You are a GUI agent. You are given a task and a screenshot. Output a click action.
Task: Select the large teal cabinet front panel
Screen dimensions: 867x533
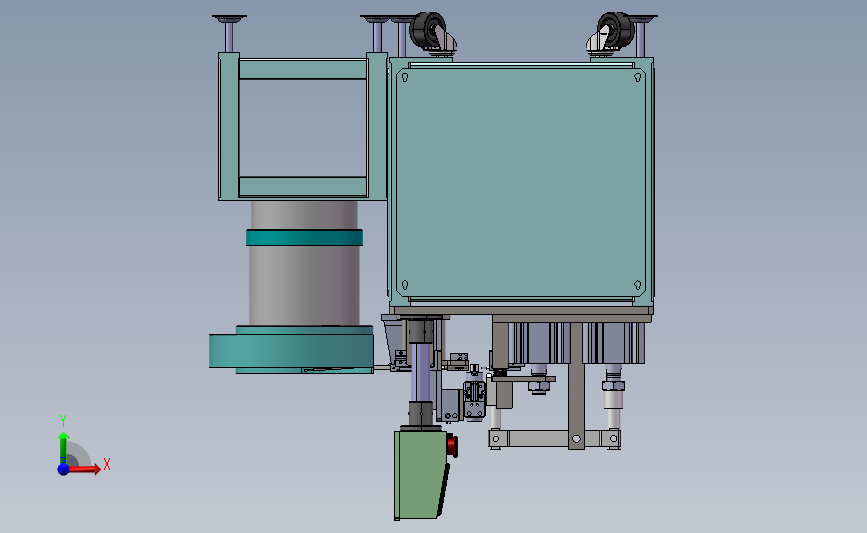[521, 183]
